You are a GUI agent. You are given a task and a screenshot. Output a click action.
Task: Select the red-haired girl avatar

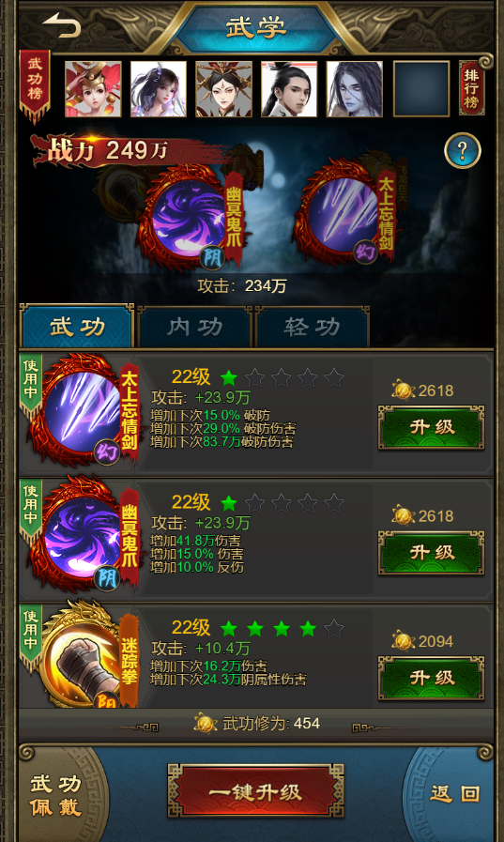pos(93,88)
